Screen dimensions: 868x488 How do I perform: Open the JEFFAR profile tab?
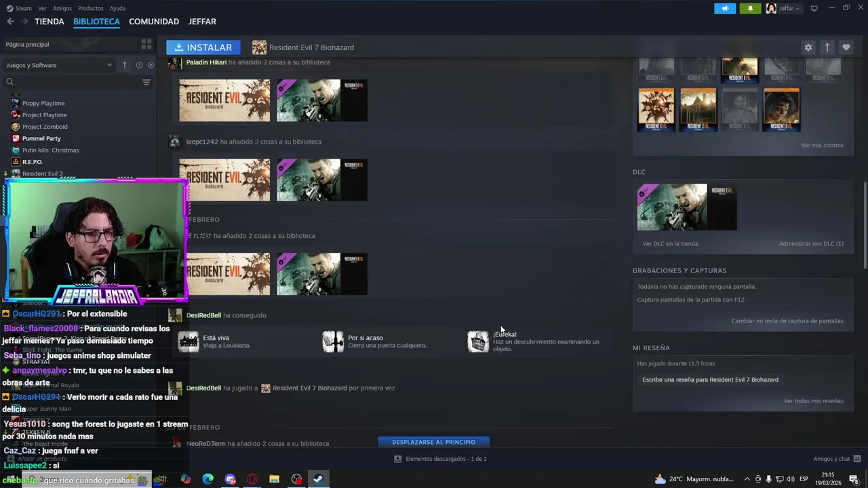pyautogui.click(x=202, y=22)
